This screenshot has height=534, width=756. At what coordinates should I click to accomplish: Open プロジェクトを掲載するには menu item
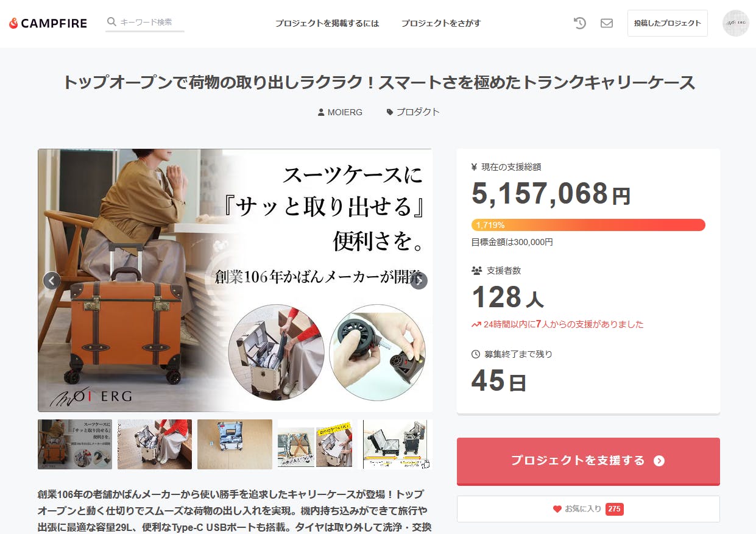[327, 23]
